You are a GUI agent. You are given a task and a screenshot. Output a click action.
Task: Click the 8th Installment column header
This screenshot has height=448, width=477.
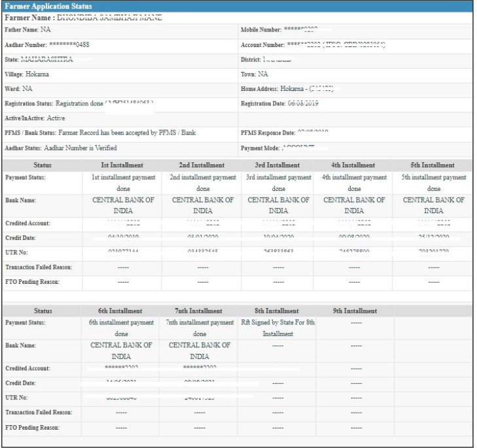coord(277,311)
